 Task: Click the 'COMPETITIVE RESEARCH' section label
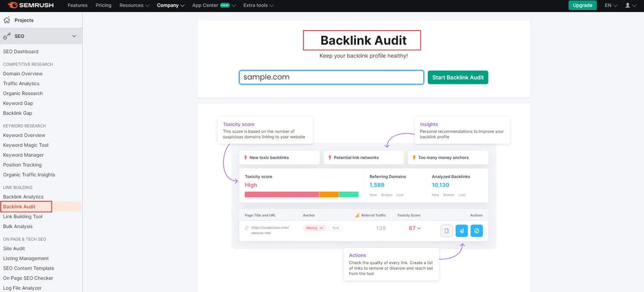click(x=28, y=64)
